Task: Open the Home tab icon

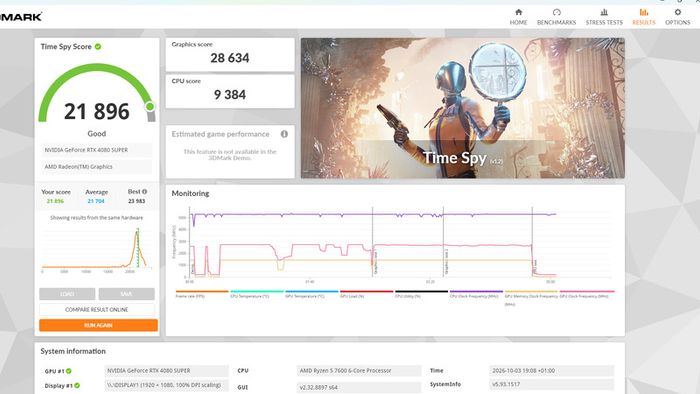Action: [x=518, y=12]
